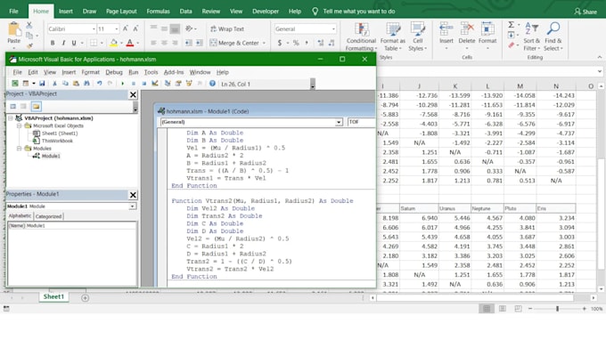The image size is (606, 364).
Task: Open Conditional Formatting menu
Action: click(x=361, y=36)
